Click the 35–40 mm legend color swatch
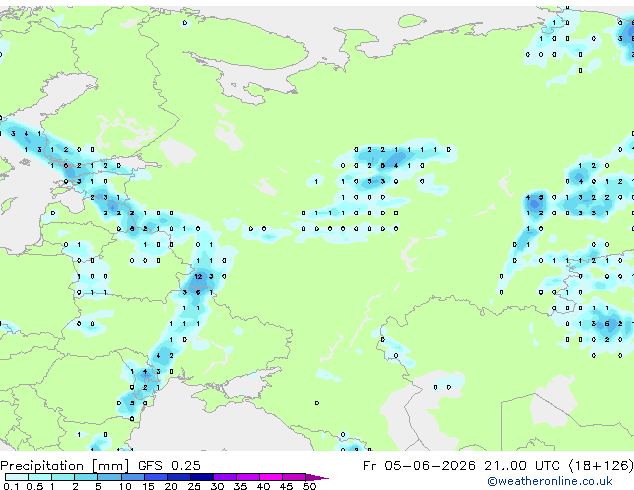This screenshot has width=634, height=490. tap(248, 477)
